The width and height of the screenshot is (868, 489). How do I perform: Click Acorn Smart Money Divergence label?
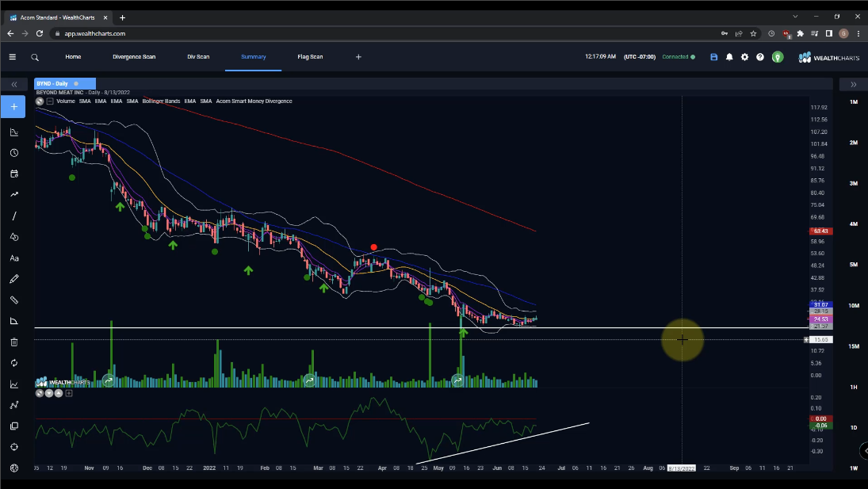(254, 101)
